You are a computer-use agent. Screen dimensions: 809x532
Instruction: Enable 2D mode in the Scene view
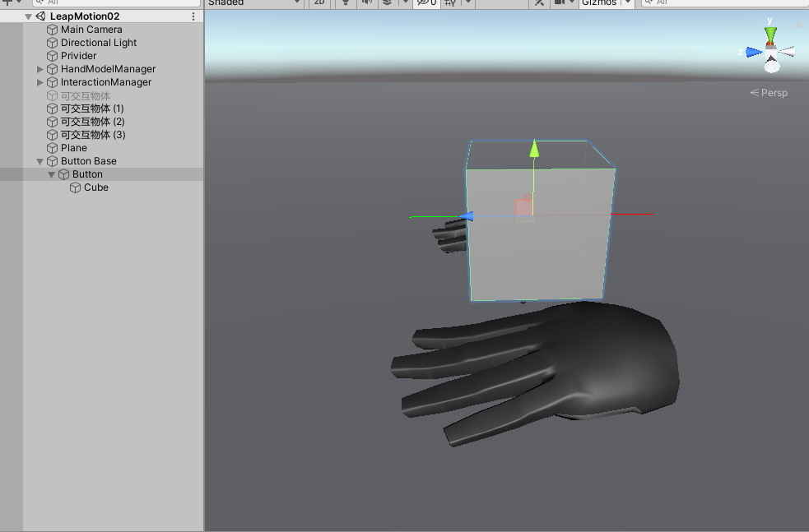tap(319, 3)
